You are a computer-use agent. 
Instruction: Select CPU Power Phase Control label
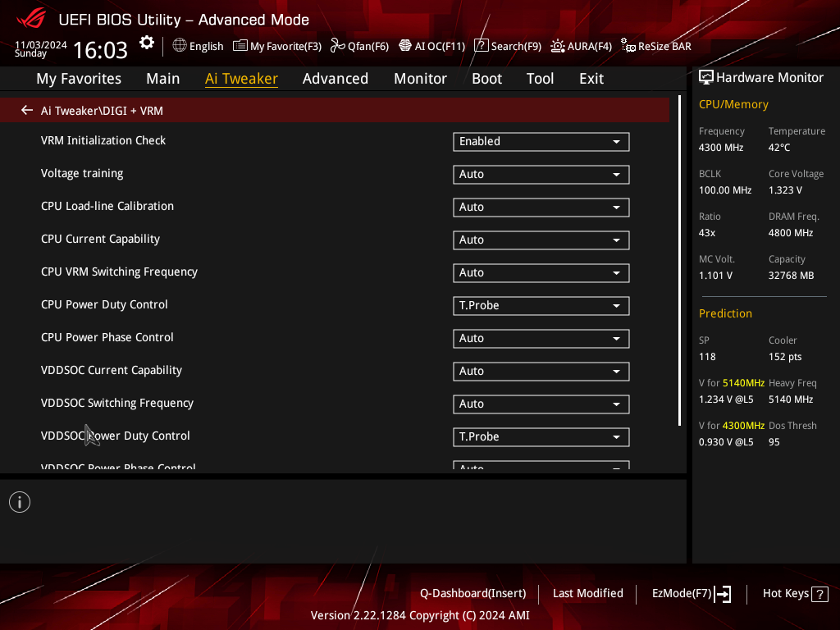point(107,337)
